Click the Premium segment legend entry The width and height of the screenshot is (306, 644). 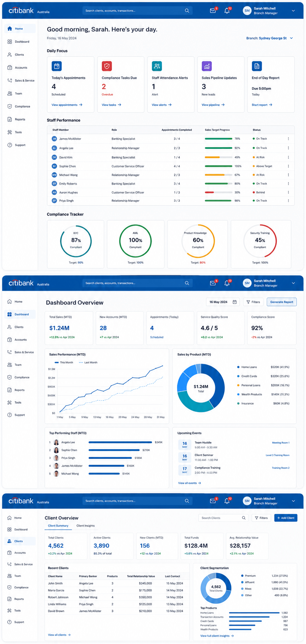pos(264,576)
